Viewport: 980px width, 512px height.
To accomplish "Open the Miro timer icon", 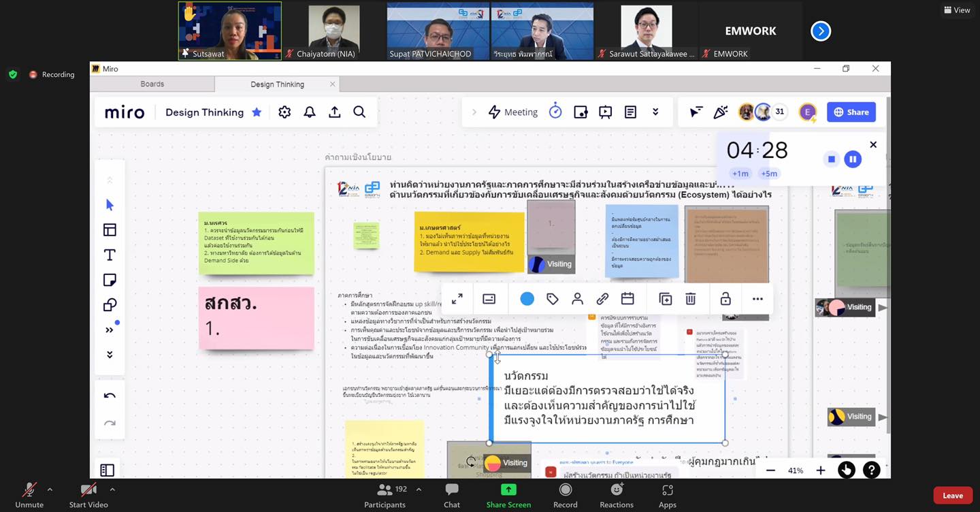I will [x=555, y=112].
